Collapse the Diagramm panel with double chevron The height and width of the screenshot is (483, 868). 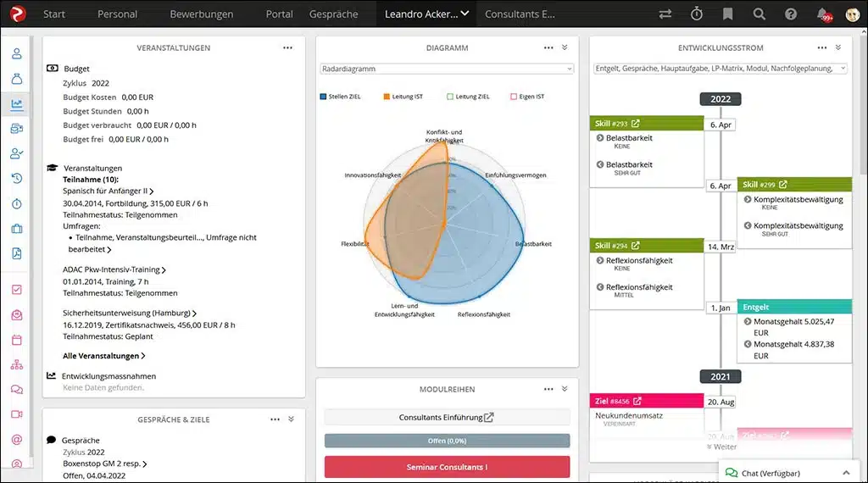point(565,47)
